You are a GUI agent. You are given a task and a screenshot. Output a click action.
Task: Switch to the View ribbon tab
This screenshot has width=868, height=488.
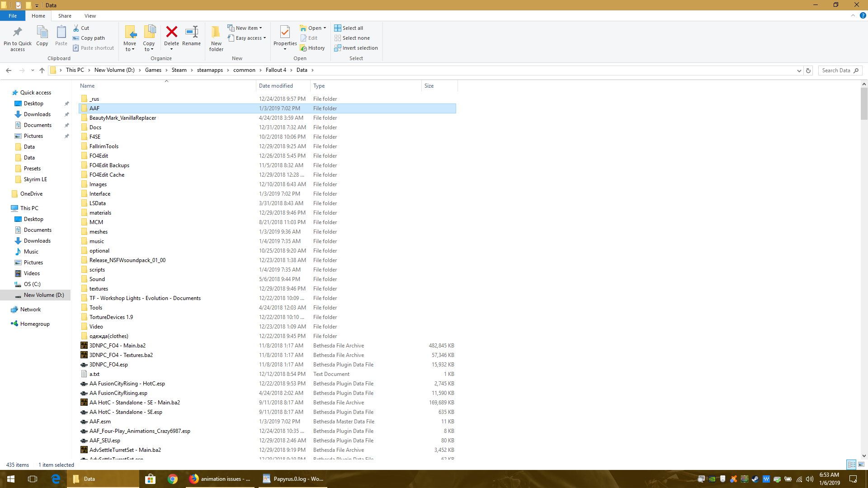pyautogui.click(x=90, y=16)
